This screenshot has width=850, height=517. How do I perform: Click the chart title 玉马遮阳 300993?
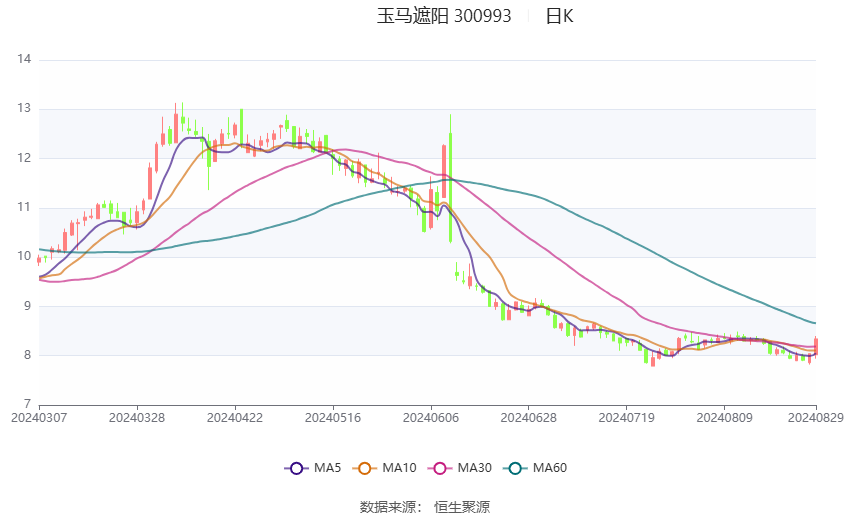[x=444, y=16]
